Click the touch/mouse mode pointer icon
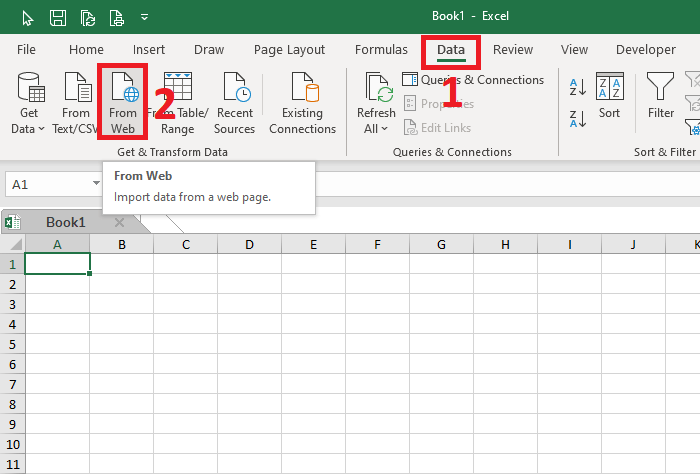This screenshot has width=700, height=474. [x=28, y=18]
